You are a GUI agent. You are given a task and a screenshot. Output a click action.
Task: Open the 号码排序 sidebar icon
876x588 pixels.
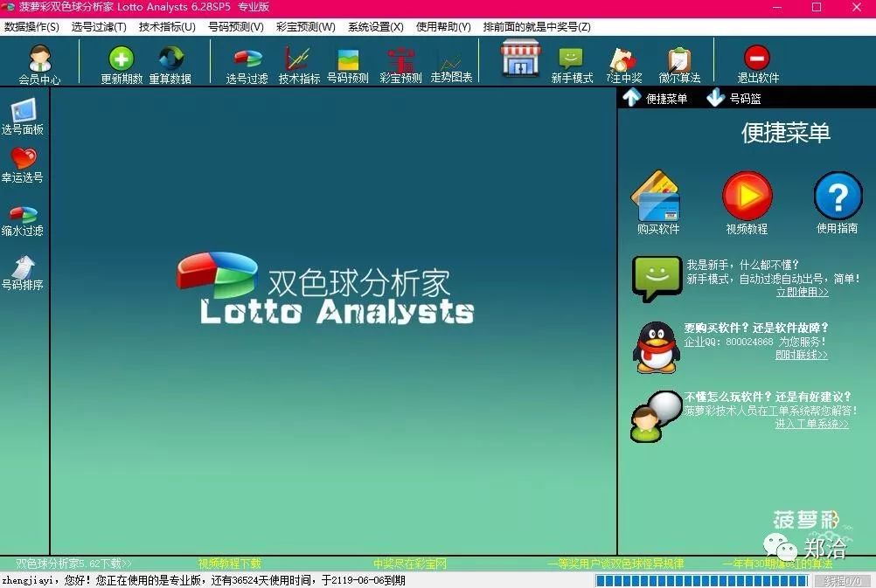(x=23, y=273)
